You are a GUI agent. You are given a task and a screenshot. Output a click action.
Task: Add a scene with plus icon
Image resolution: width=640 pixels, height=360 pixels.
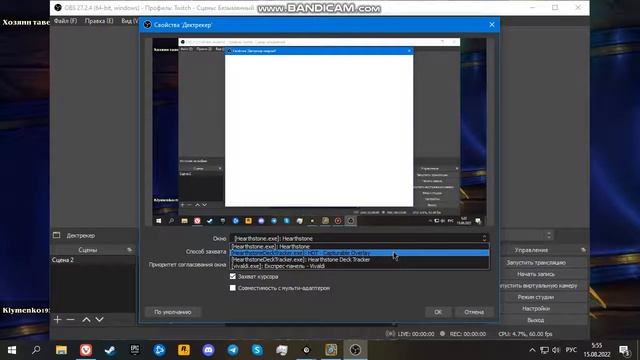coord(57,320)
